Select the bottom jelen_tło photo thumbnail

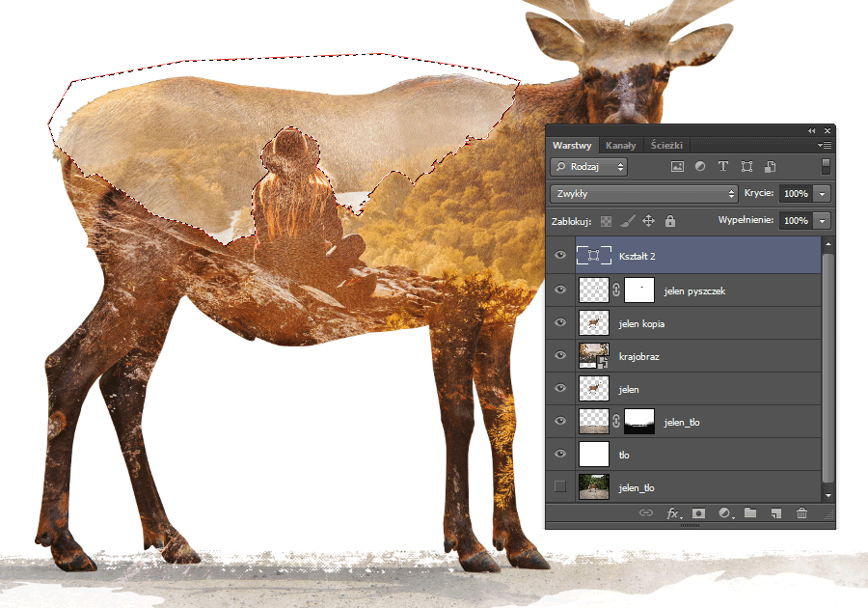(594, 486)
